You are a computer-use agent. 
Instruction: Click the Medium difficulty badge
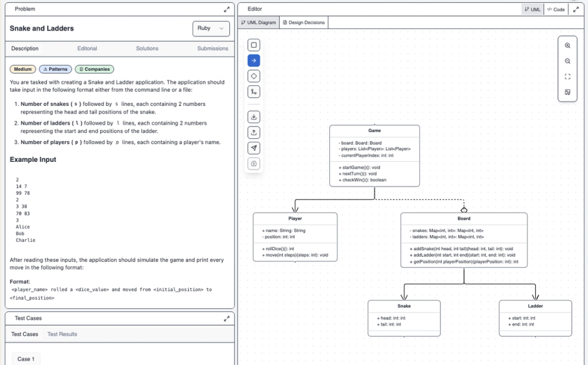click(x=23, y=69)
